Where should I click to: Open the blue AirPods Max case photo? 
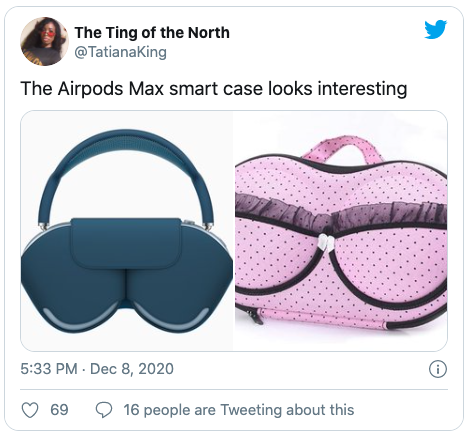click(127, 231)
